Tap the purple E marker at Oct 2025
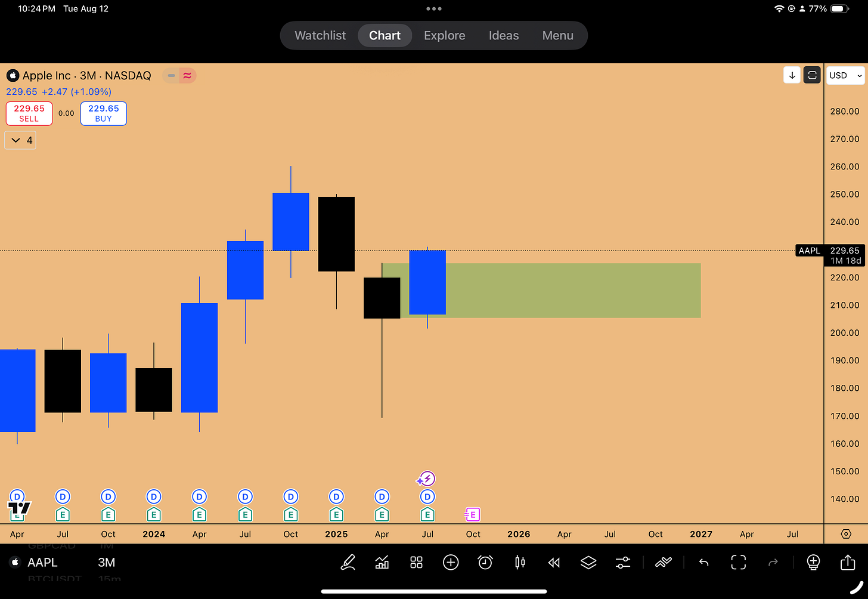Image resolution: width=868 pixels, height=599 pixels. click(x=472, y=514)
